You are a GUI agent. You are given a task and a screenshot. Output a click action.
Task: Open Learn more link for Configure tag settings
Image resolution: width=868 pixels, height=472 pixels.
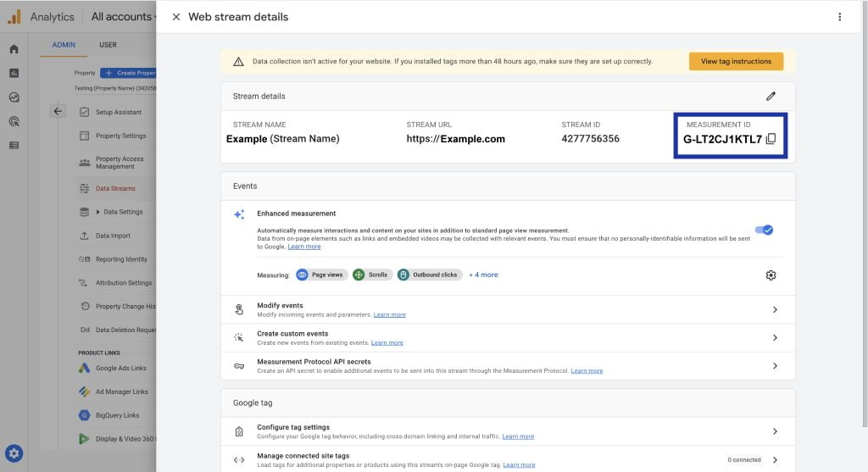coord(518,436)
